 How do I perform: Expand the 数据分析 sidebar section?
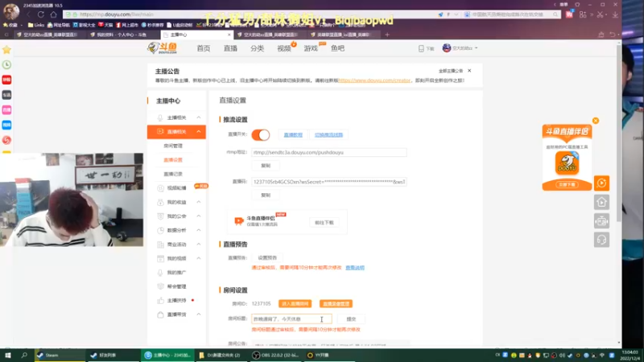click(x=198, y=230)
